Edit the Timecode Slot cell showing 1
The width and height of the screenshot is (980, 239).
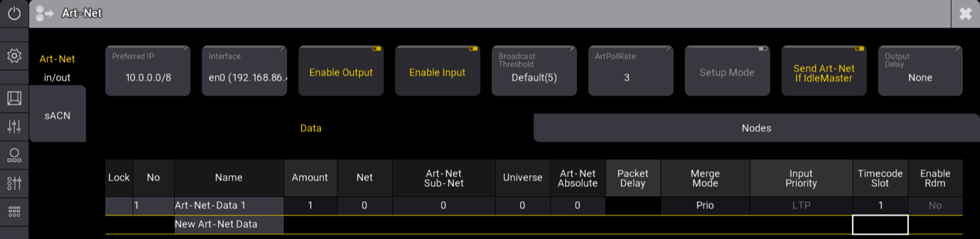[880, 205]
